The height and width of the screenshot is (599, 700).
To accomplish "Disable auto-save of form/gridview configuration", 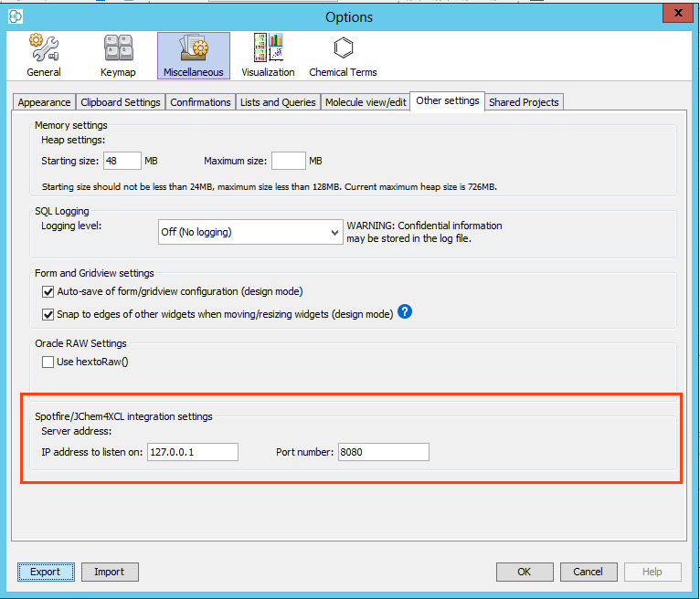I will pos(48,292).
